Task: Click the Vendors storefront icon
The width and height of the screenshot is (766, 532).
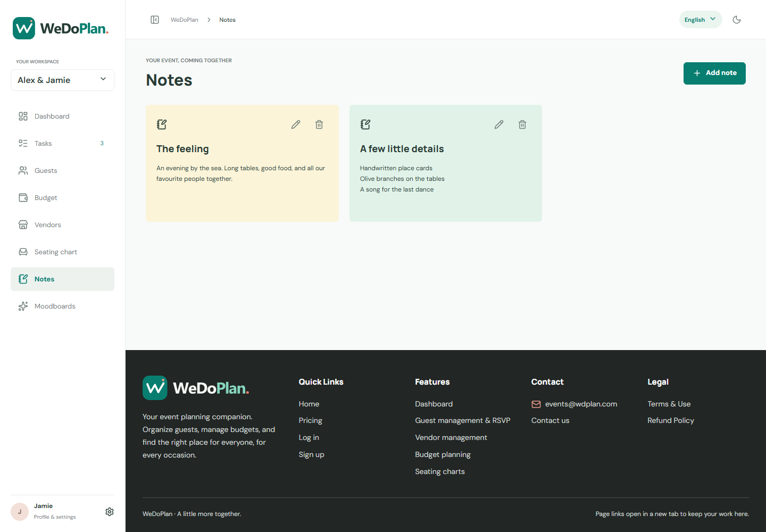Action: 23,225
